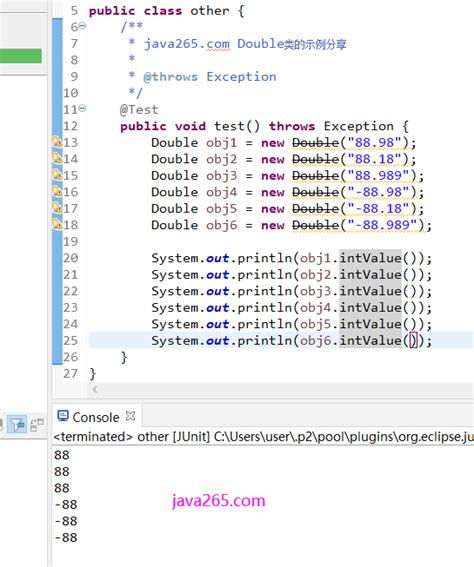The height and width of the screenshot is (567, 474).
Task: Click the class name 'other' on line 5
Action: click(x=210, y=11)
